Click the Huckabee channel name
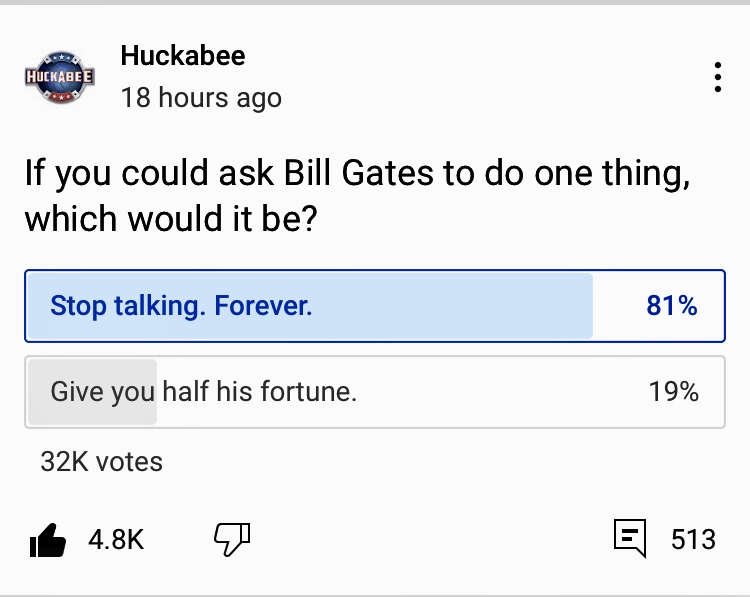 [182, 56]
